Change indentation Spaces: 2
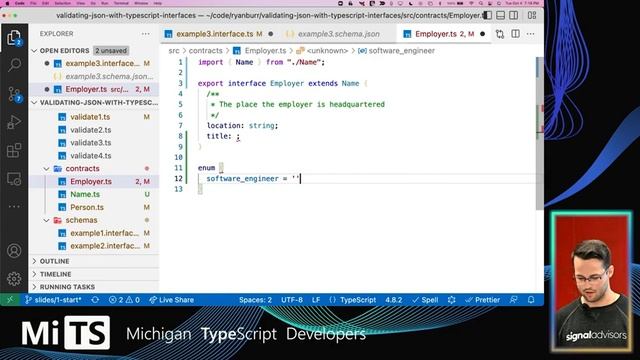Viewport: 640px width, 360px height. click(255, 300)
